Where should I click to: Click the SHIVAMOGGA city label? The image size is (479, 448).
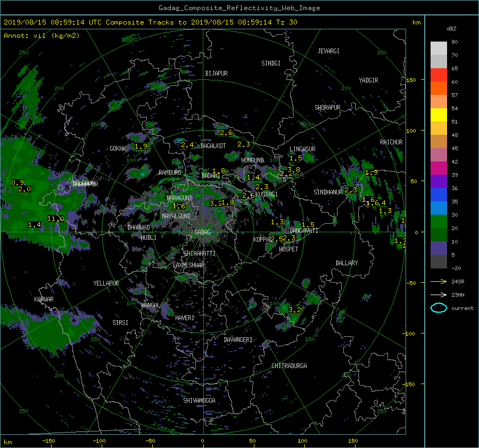coord(199,400)
